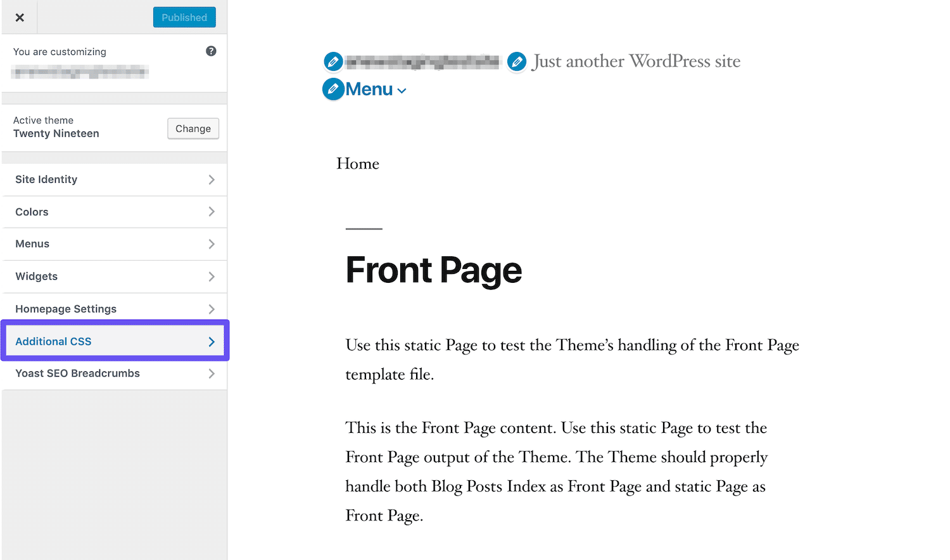Image resolution: width=950 pixels, height=560 pixels.
Task: Select the Twenty Nineteen active theme label
Action: tap(56, 134)
